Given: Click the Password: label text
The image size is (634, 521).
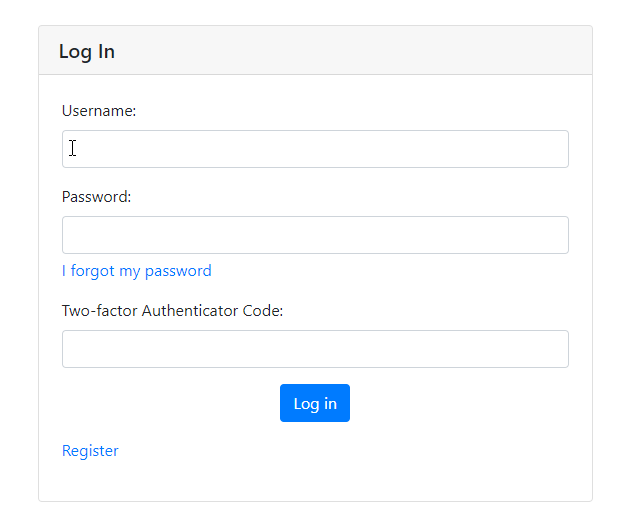Looking at the screenshot, I should pos(97,197).
